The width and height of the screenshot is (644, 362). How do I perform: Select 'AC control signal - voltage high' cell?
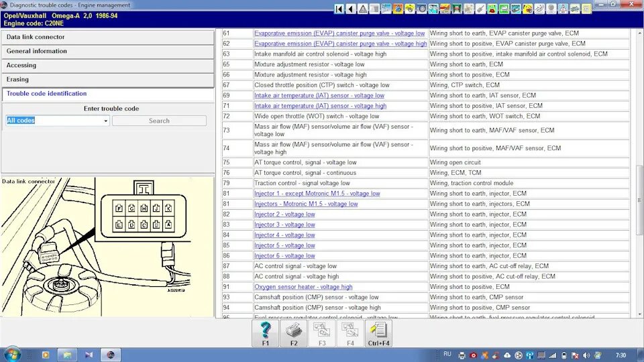point(341,277)
